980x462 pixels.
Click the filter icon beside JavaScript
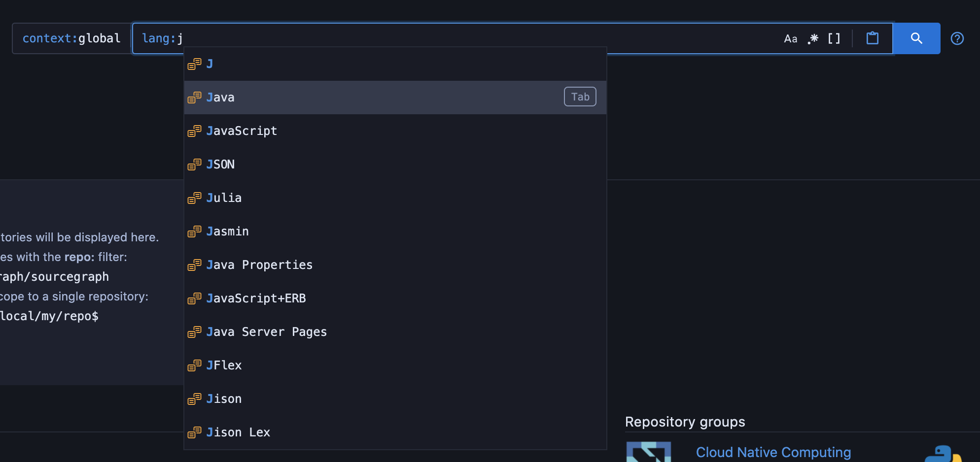pyautogui.click(x=194, y=131)
